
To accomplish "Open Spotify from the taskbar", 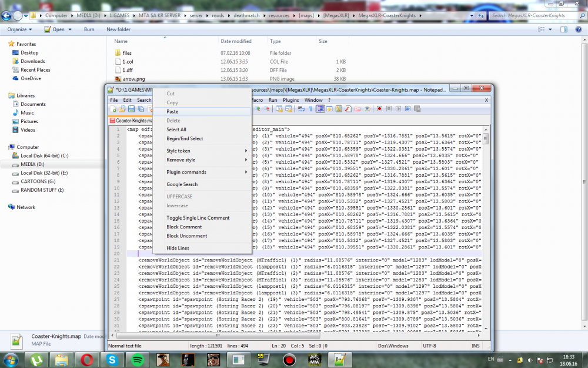I will pos(137,358).
